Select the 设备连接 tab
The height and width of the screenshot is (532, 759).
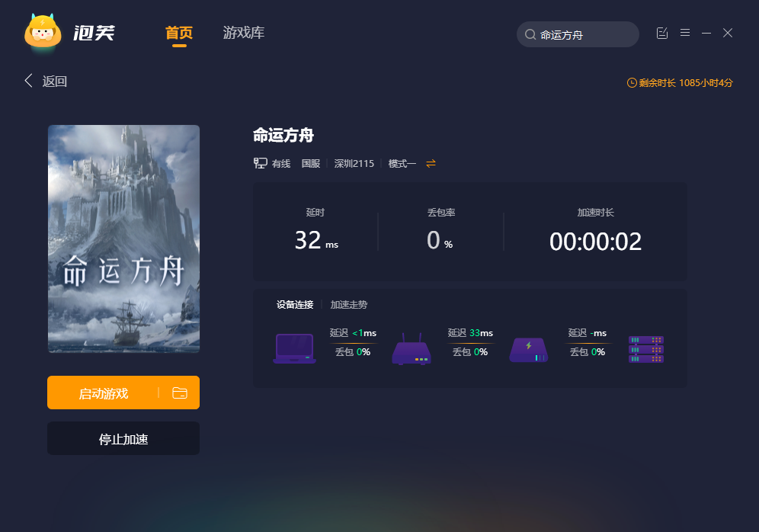pos(295,304)
